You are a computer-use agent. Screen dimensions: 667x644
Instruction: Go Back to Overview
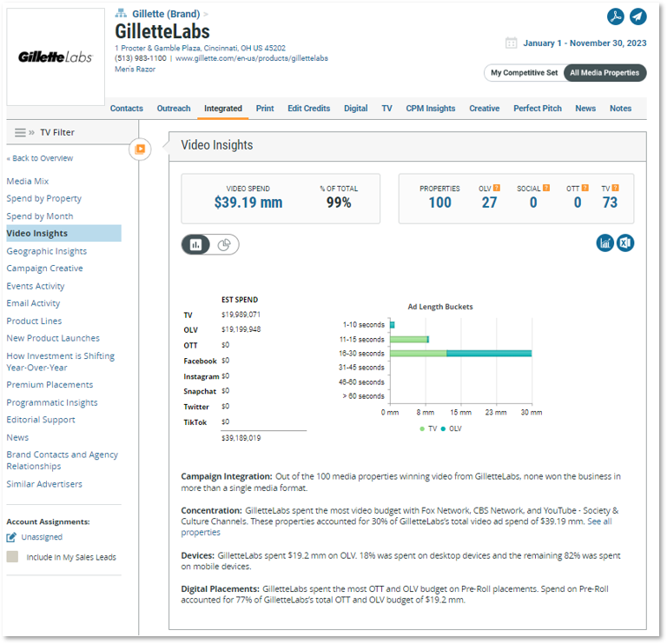pos(40,158)
